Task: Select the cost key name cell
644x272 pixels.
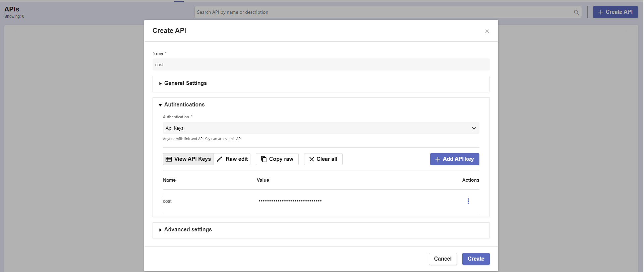Action: [x=167, y=201]
